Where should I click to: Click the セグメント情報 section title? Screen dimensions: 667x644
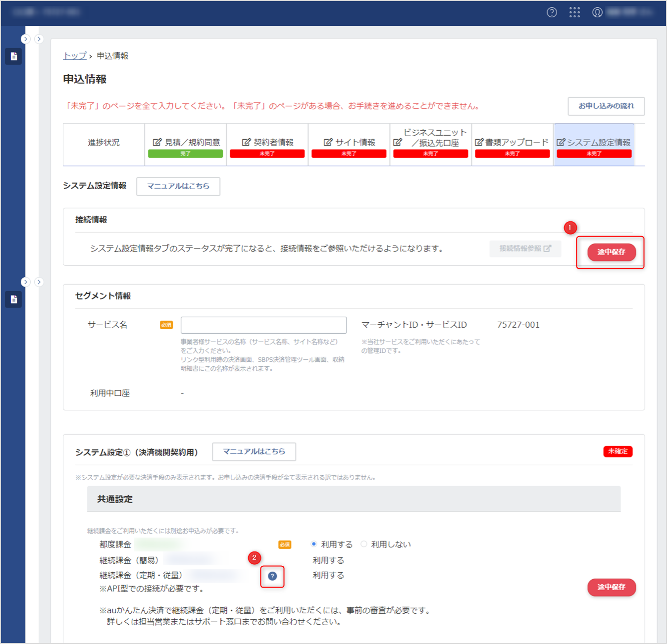(103, 296)
